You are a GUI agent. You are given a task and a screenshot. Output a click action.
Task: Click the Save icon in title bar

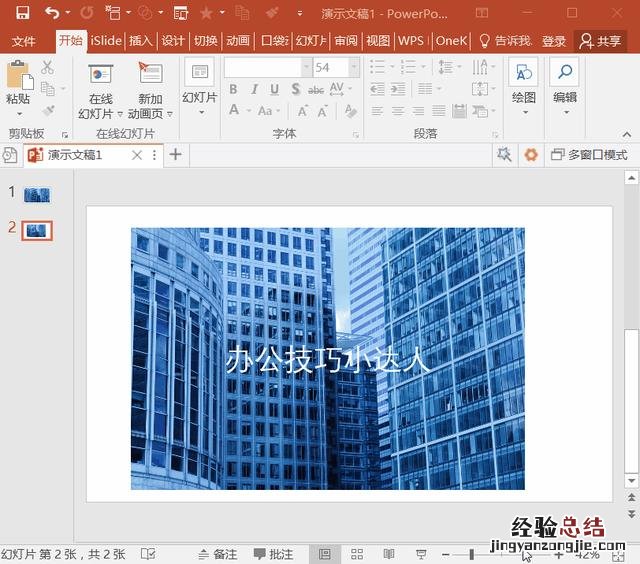(x=23, y=13)
